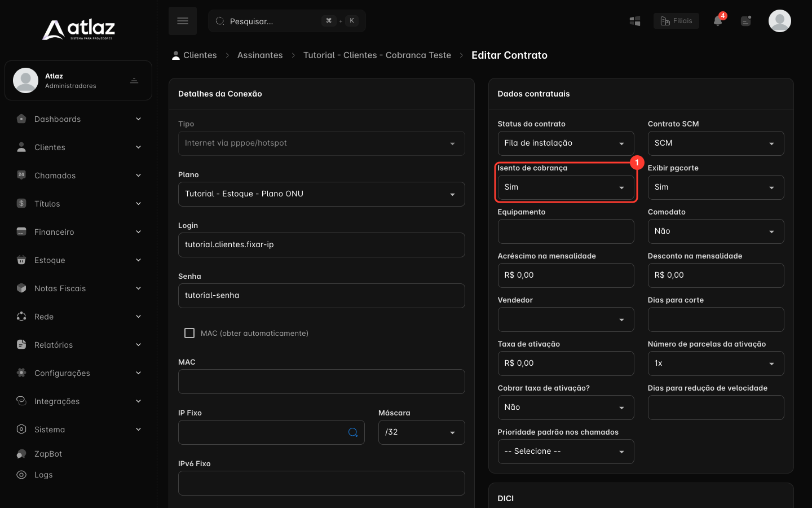The height and width of the screenshot is (508, 812).
Task: Expand the Financeiro sidebar menu
Action: (78, 232)
